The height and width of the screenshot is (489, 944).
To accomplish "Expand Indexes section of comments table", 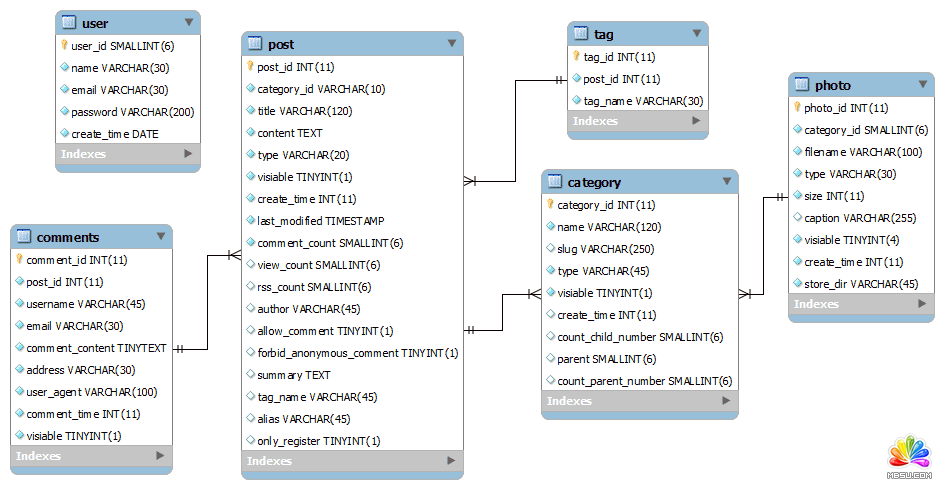I will tap(160, 456).
